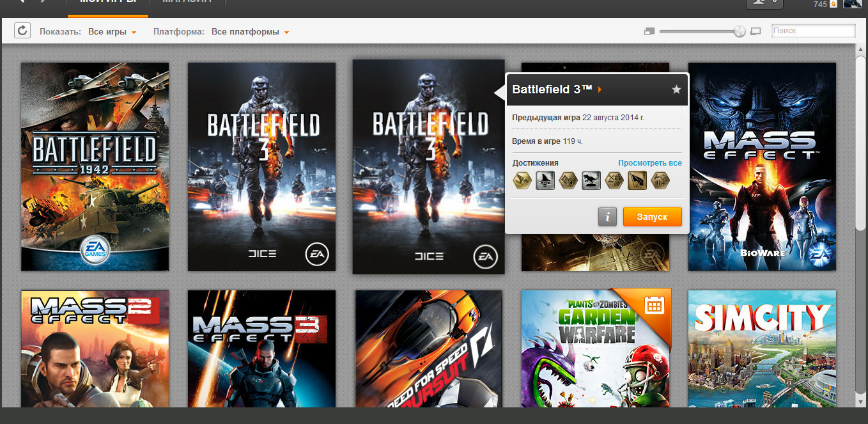
Task: Click the wrench and crosshair achievement badge
Action: (660, 182)
